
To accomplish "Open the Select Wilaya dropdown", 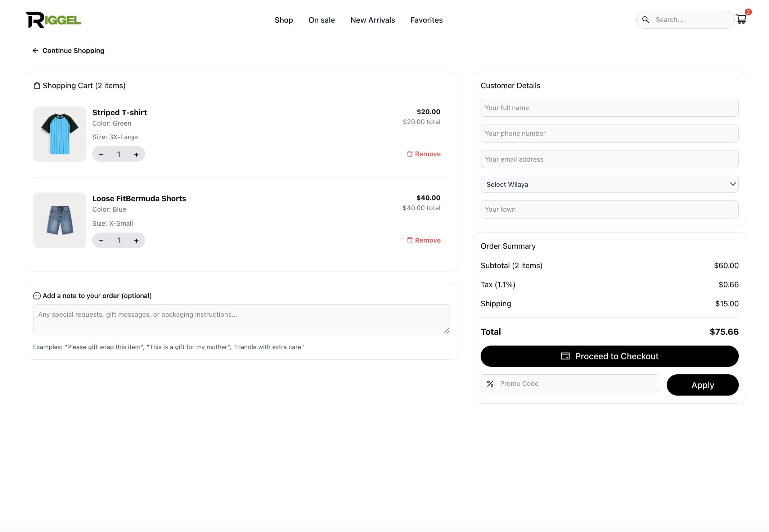I will click(609, 184).
